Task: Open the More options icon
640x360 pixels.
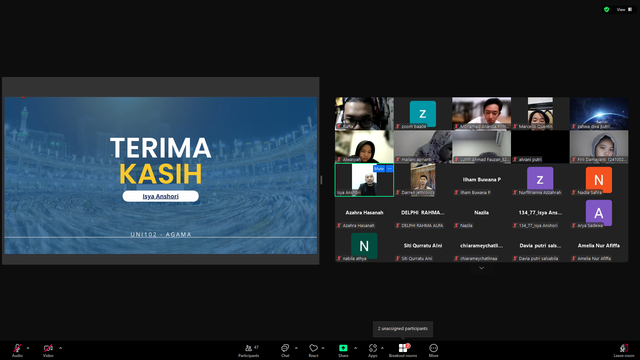Action: pos(433,348)
